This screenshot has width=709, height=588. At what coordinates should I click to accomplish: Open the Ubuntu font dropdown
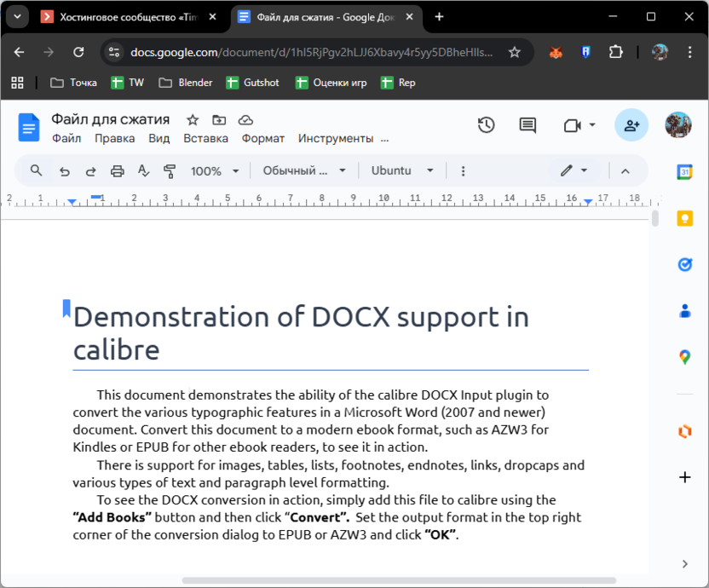402,171
